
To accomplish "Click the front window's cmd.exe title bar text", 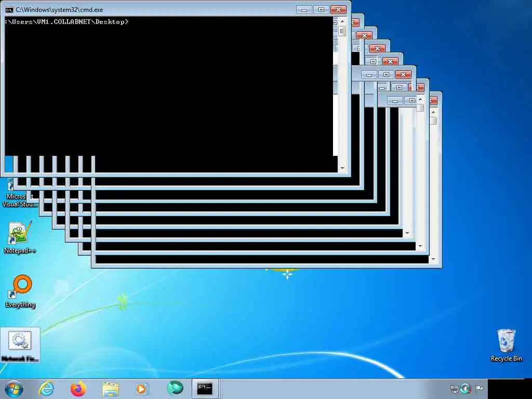I will pyautogui.click(x=59, y=10).
